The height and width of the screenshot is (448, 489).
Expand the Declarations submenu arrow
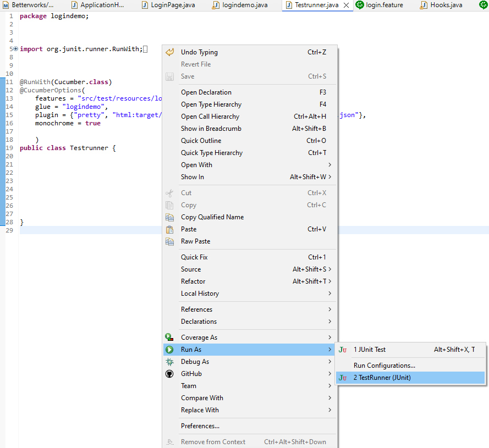tap(329, 322)
